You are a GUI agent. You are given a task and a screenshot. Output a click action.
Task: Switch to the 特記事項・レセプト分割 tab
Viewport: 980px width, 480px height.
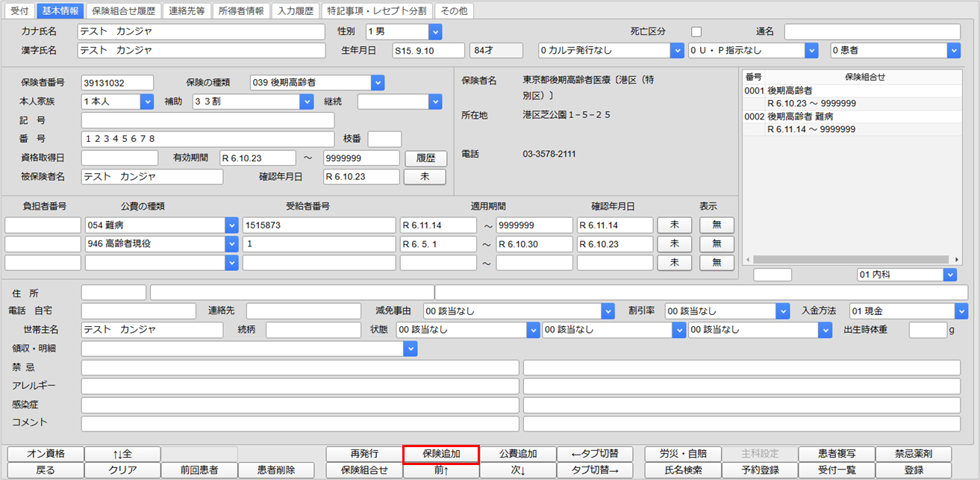point(377,11)
